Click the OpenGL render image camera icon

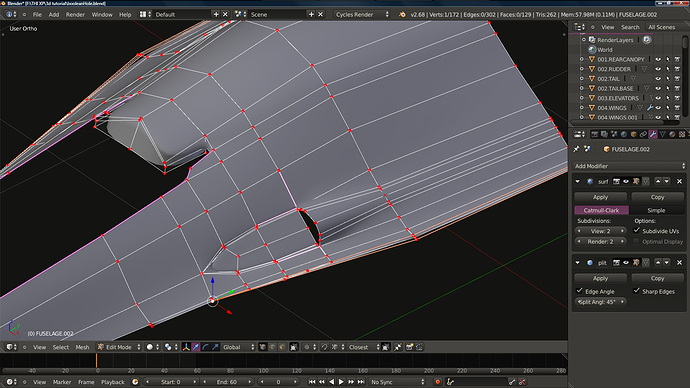tap(409, 347)
